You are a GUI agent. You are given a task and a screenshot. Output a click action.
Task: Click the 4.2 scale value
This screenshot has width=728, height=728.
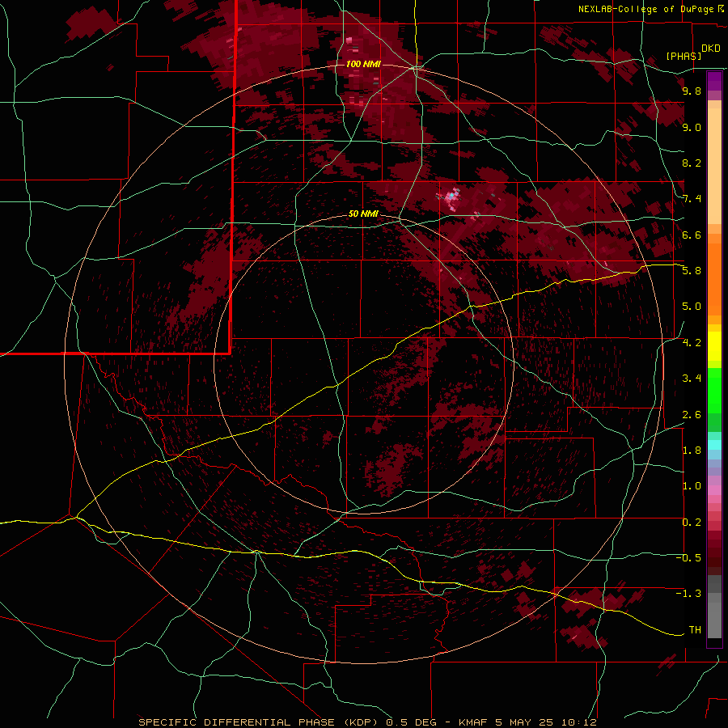(x=692, y=343)
